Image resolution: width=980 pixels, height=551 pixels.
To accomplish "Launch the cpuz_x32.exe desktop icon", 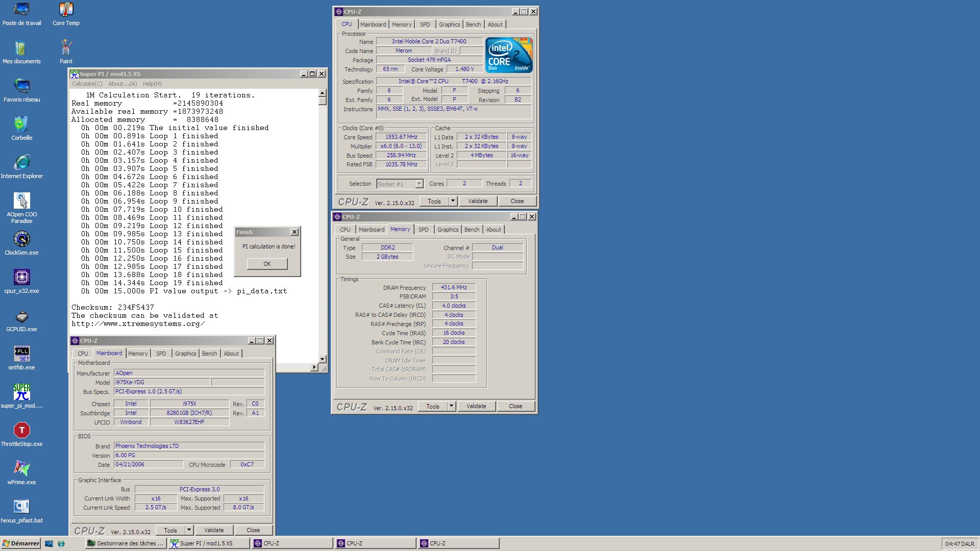I will point(21,282).
